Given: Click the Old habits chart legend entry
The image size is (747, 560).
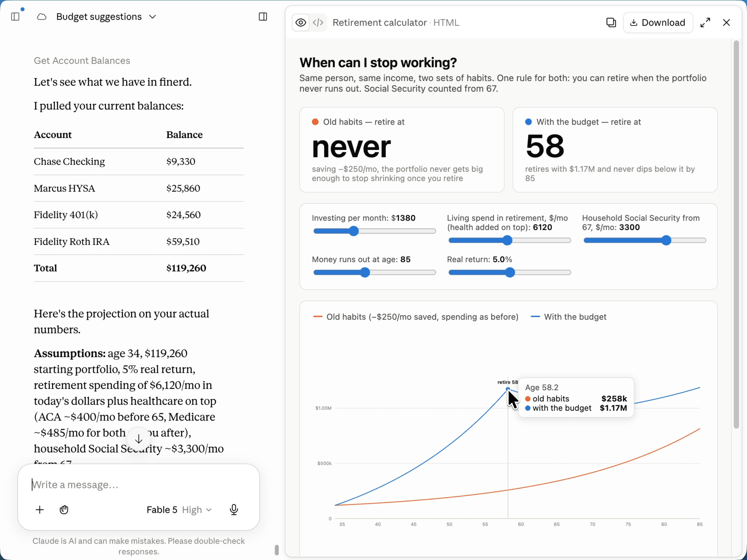Looking at the screenshot, I should click(416, 317).
